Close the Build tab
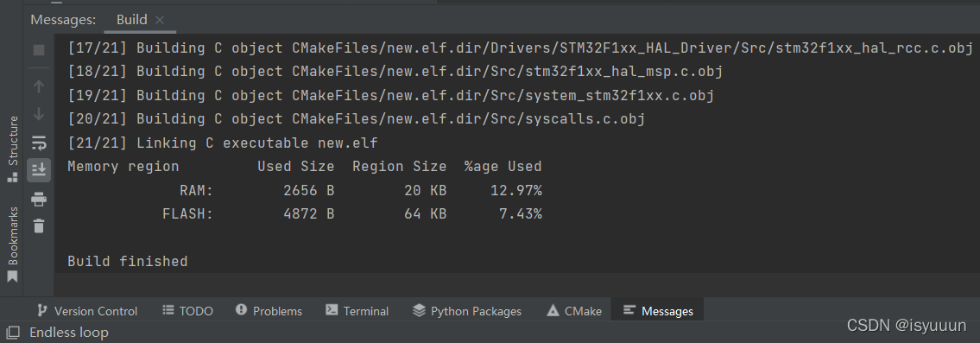 (160, 20)
